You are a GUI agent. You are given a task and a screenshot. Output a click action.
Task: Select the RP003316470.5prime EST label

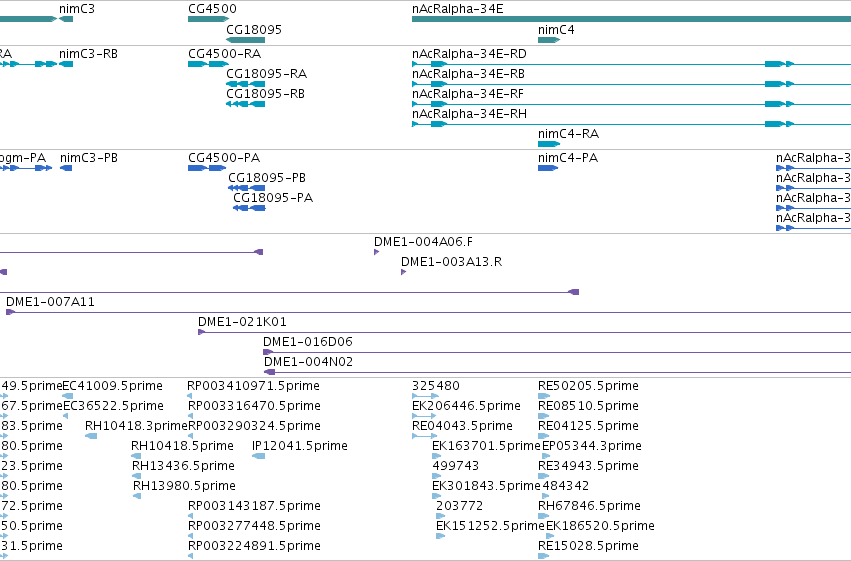click(254, 406)
